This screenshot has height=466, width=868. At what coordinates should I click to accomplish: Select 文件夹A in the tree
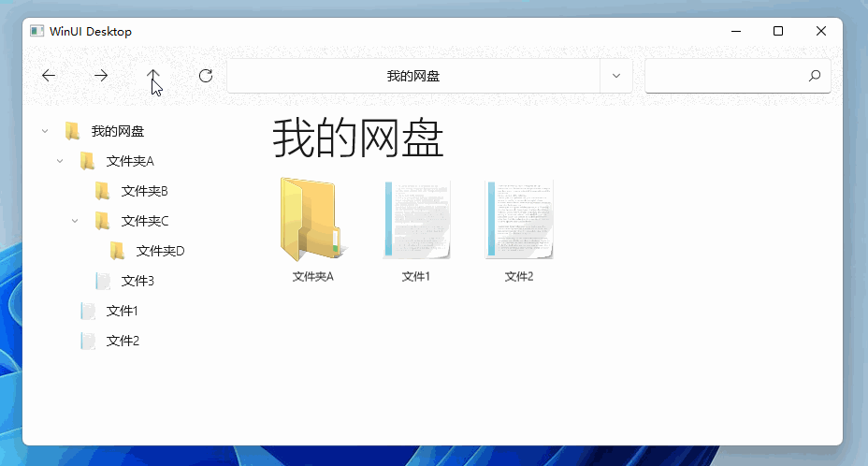pos(130,161)
